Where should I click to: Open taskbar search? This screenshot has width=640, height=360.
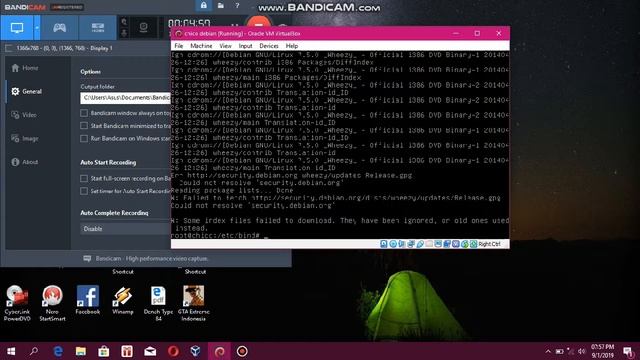pyautogui.click(x=34, y=351)
